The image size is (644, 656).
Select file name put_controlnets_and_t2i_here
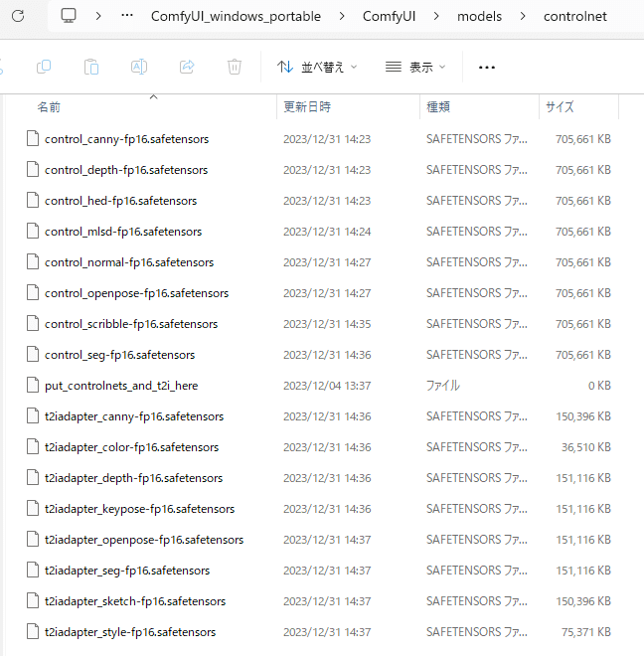[121, 386]
